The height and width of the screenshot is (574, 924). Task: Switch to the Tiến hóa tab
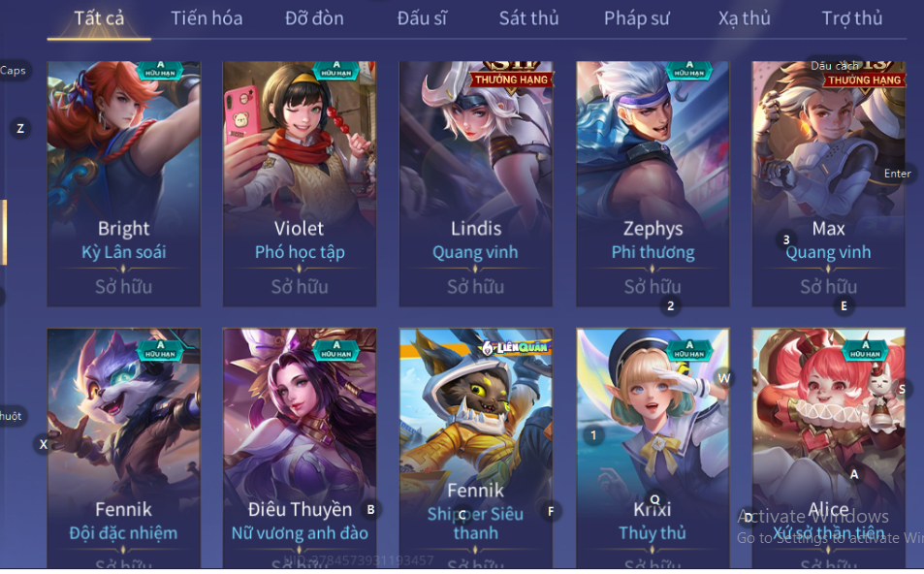pyautogui.click(x=207, y=18)
